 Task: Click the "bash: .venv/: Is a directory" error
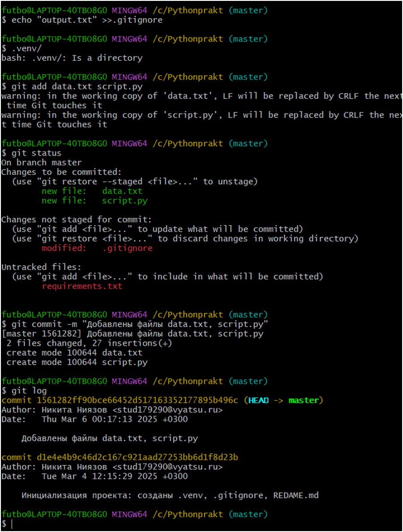pos(72,58)
